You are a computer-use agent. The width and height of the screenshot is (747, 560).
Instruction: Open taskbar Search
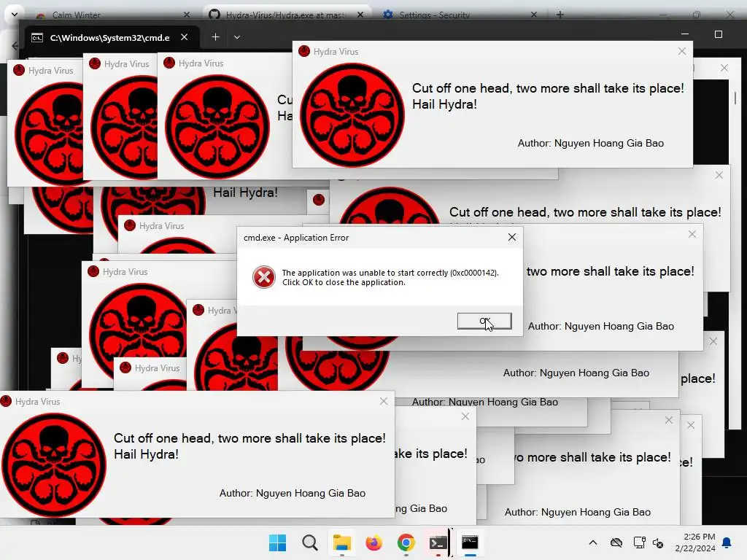pos(309,542)
